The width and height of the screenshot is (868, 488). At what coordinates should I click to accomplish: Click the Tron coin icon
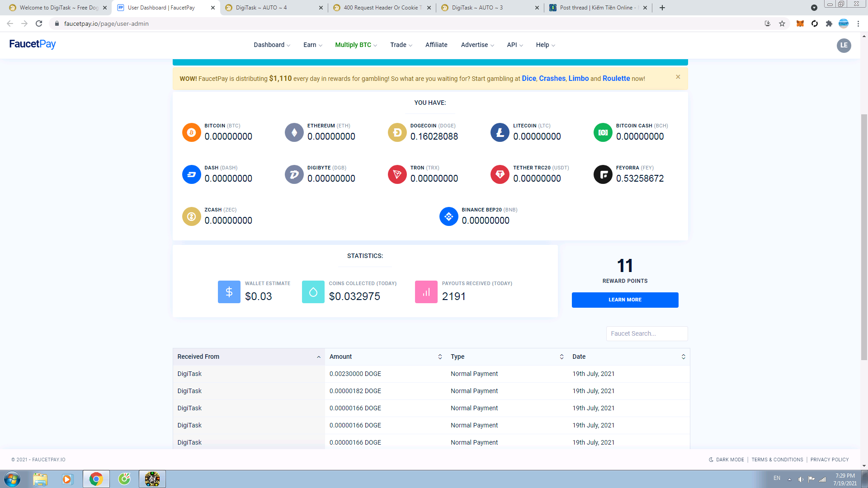397,174
